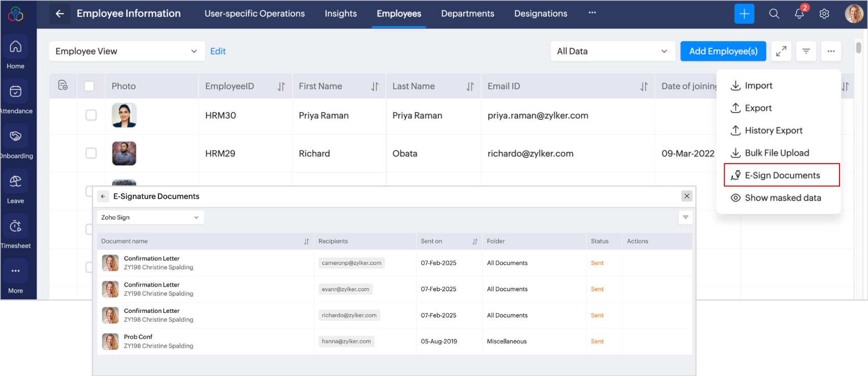The height and width of the screenshot is (376, 868).
Task: Open the All Data dropdown
Action: pos(612,51)
